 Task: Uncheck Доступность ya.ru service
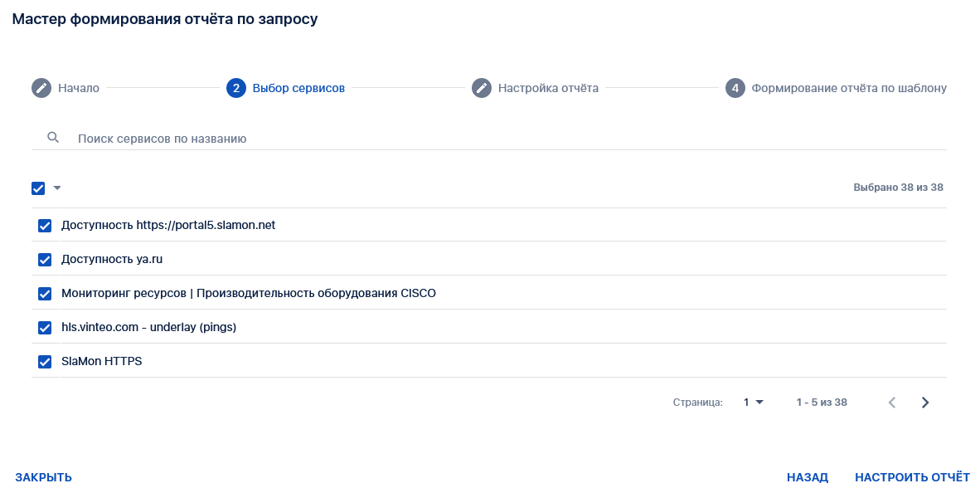pyautogui.click(x=45, y=260)
